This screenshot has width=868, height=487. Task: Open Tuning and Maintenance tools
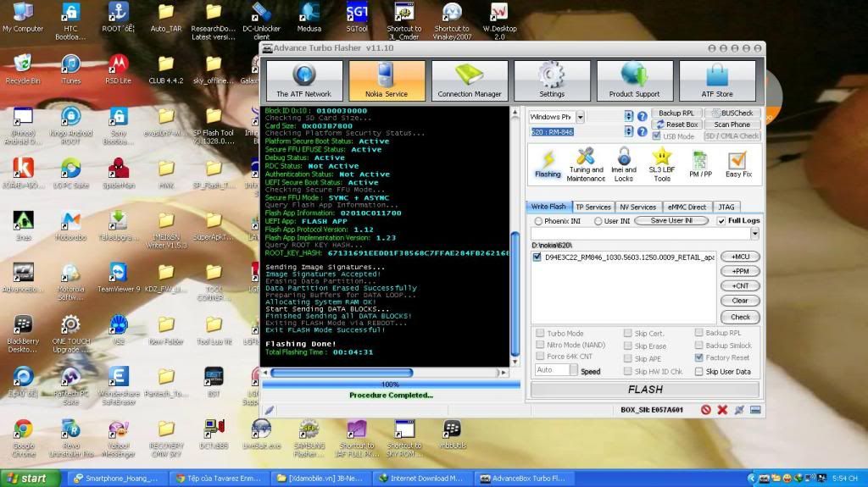(586, 164)
